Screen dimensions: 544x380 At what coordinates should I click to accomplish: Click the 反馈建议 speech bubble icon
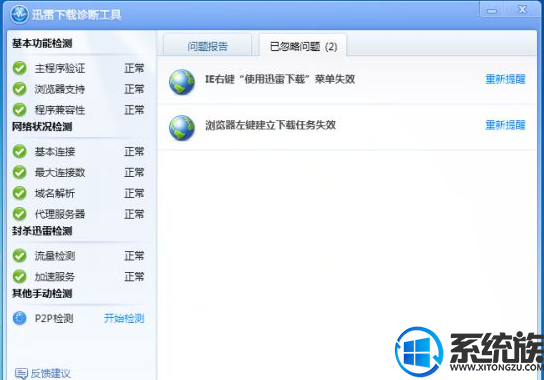(x=21, y=373)
